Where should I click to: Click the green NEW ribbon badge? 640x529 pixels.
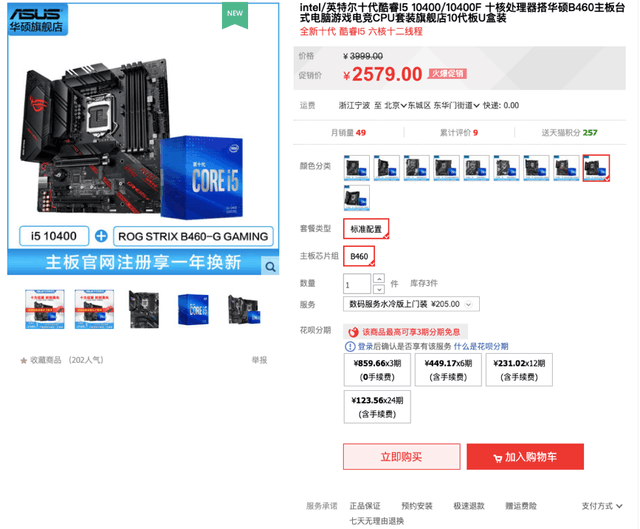[235, 16]
